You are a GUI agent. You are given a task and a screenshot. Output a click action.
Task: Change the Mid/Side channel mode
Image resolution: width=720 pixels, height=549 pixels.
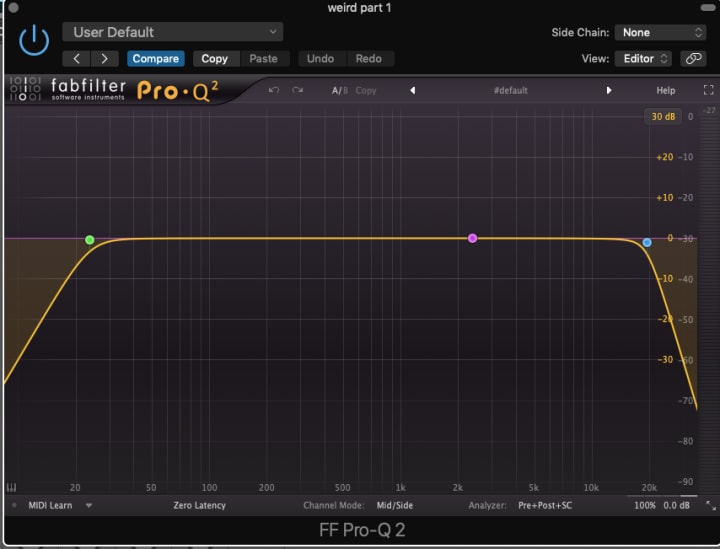394,505
